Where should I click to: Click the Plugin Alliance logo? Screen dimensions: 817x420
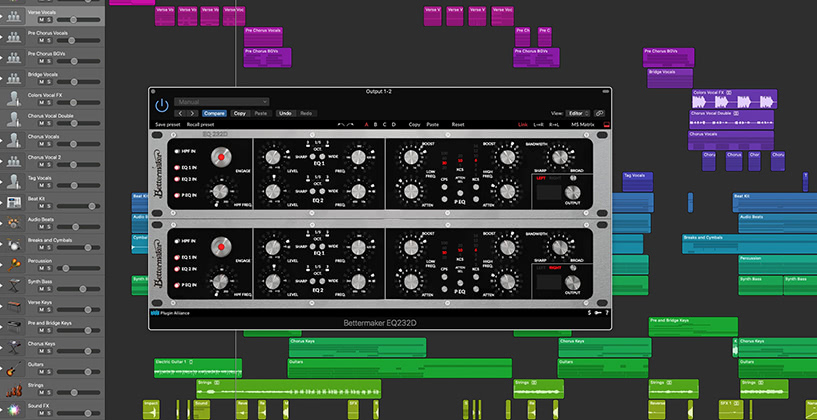click(x=170, y=313)
